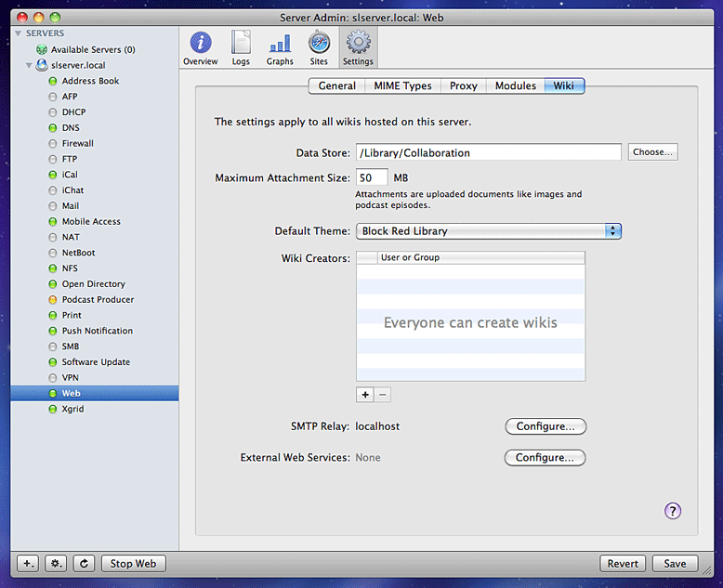
Task: Switch to the Proxy tab
Action: click(464, 85)
